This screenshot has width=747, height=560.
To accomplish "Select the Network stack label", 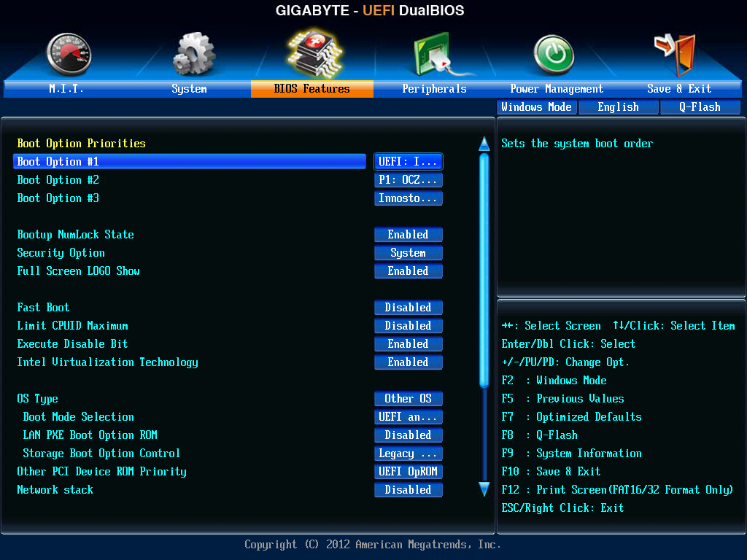I will [x=55, y=489].
